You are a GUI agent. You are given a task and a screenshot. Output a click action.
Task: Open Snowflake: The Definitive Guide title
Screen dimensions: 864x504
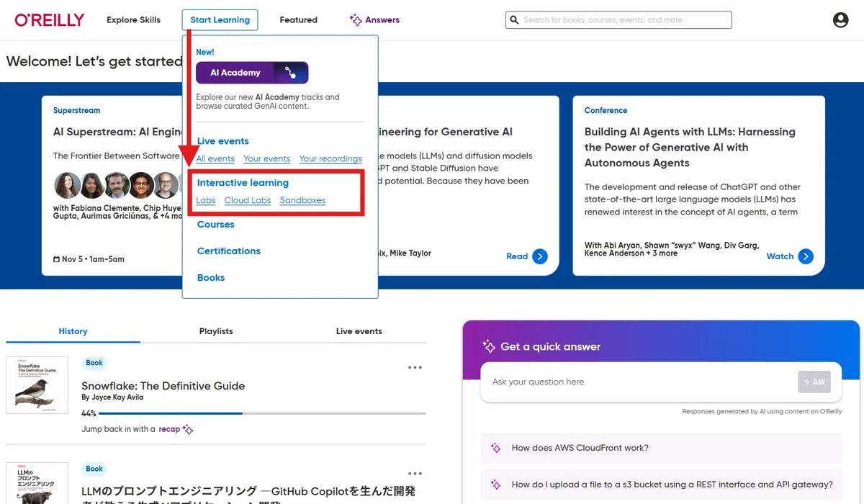(x=163, y=386)
